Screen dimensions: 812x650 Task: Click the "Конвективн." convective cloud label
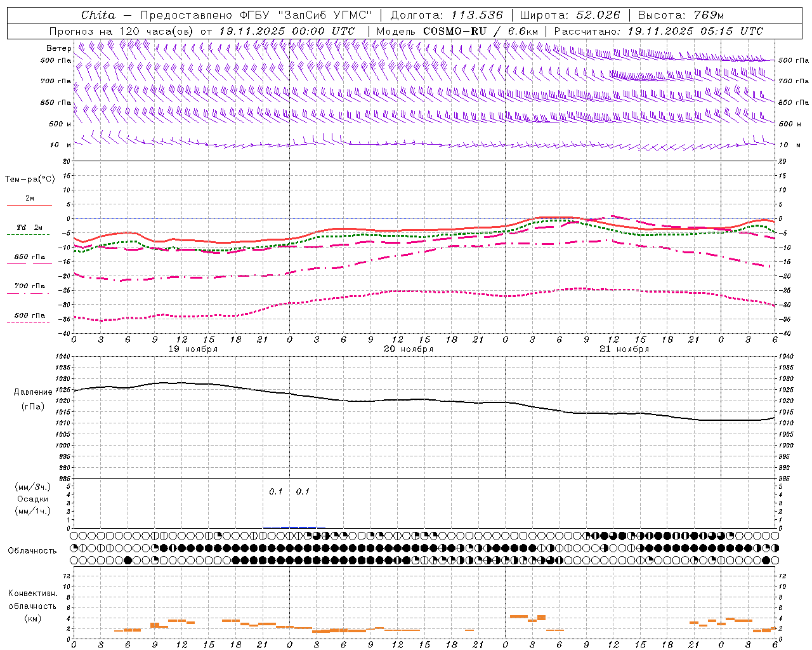(x=32, y=594)
